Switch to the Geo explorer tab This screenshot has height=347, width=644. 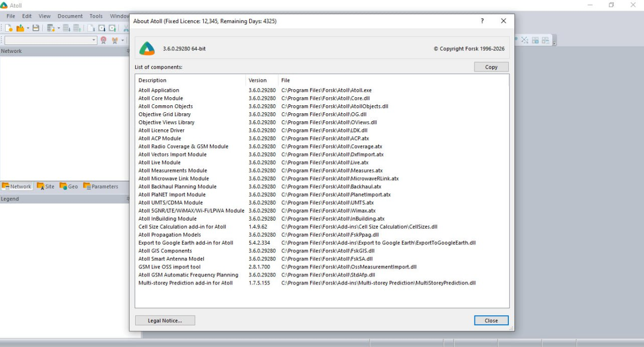69,186
